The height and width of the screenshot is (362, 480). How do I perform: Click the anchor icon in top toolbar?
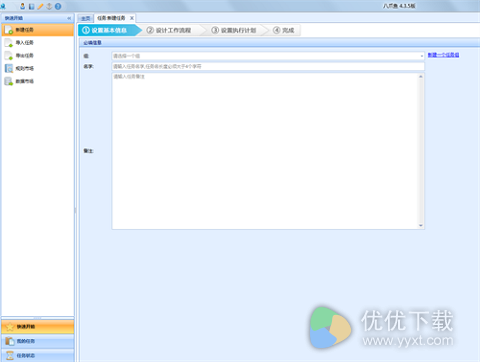pos(49,6)
